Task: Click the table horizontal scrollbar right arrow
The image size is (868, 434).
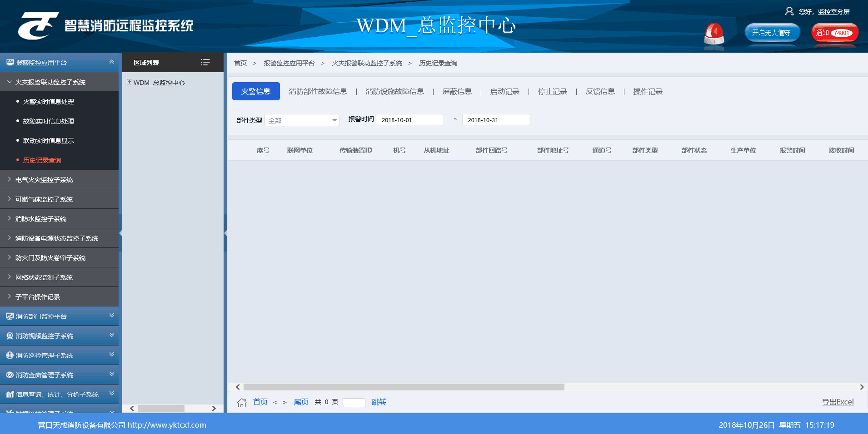Action: pyautogui.click(x=862, y=387)
